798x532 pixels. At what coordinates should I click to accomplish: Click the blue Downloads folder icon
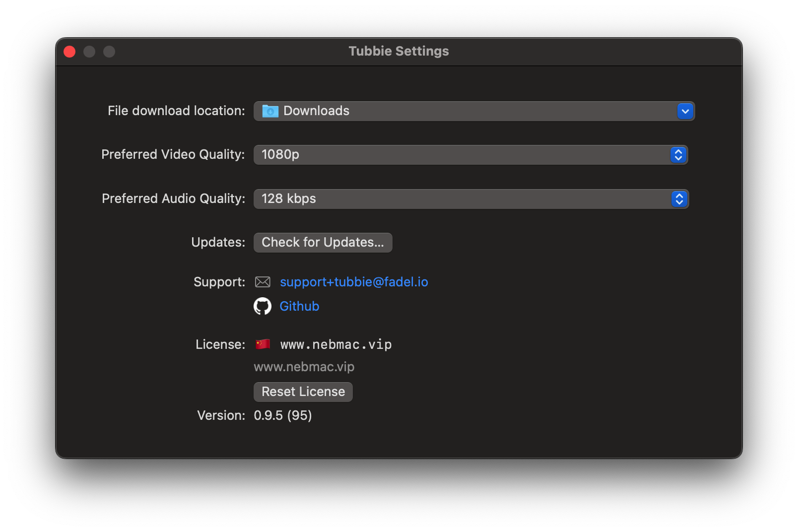point(270,111)
